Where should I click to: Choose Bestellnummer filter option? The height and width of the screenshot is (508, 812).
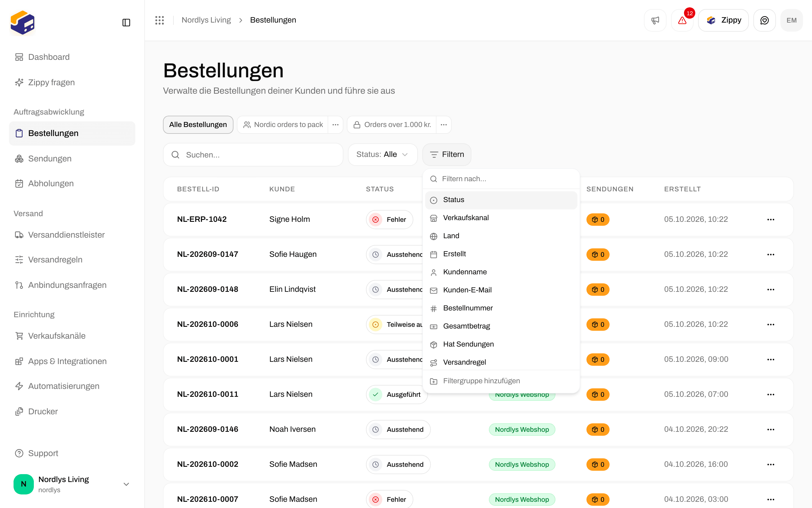[x=501, y=308]
